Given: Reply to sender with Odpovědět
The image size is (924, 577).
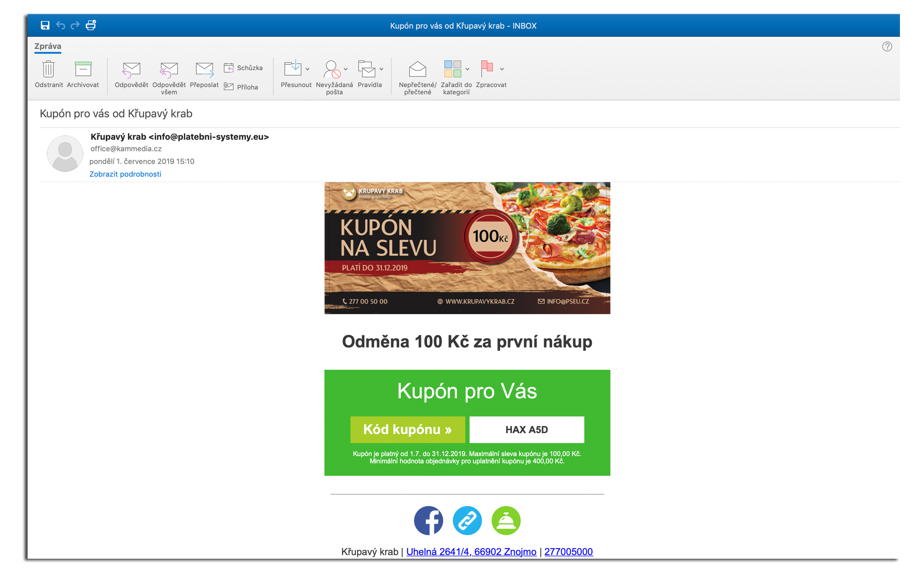Looking at the screenshot, I should pos(131,74).
